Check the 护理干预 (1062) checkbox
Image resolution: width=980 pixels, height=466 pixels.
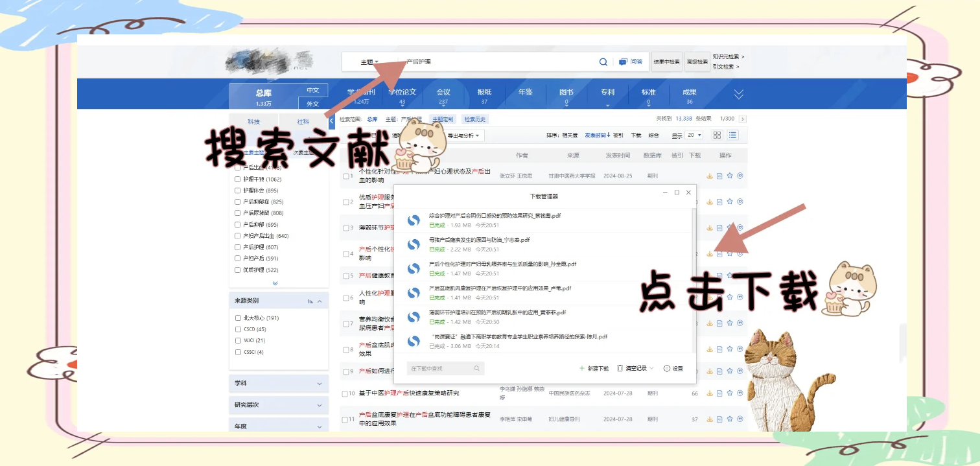pyautogui.click(x=237, y=180)
